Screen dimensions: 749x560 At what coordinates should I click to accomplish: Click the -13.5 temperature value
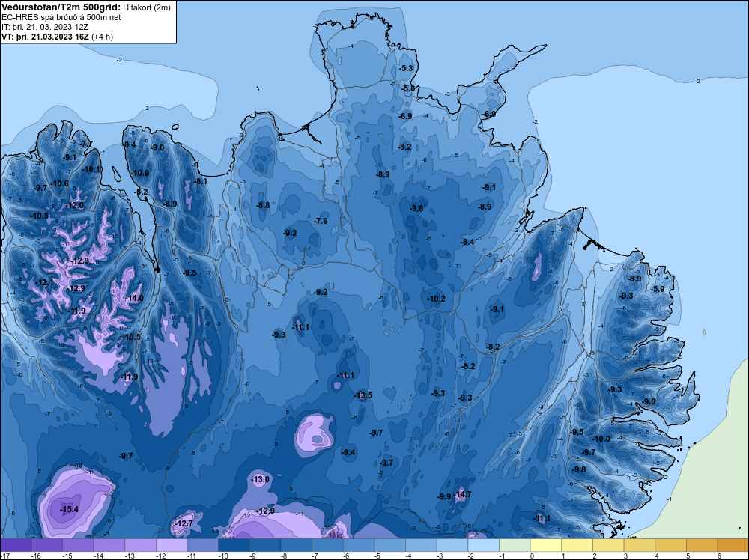(363, 395)
